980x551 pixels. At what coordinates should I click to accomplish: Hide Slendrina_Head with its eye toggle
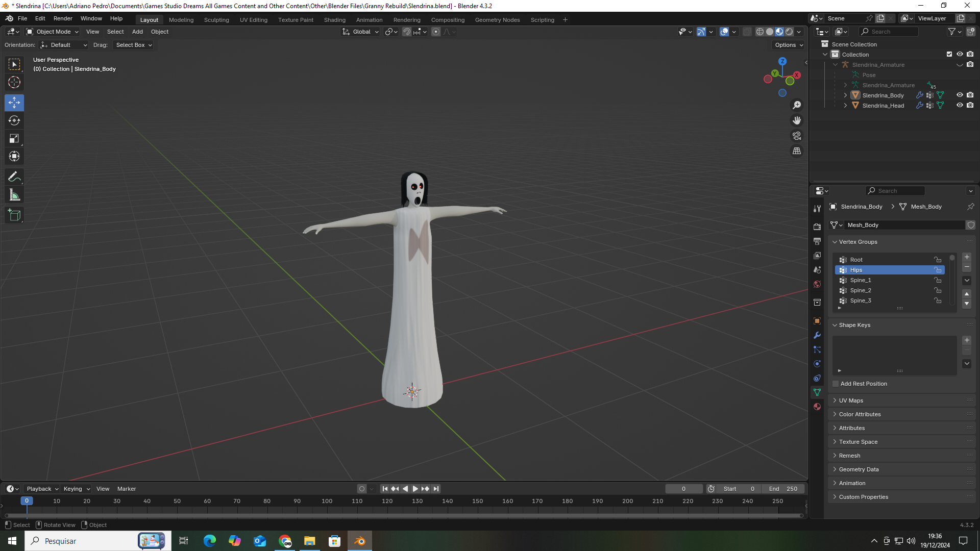960,105
